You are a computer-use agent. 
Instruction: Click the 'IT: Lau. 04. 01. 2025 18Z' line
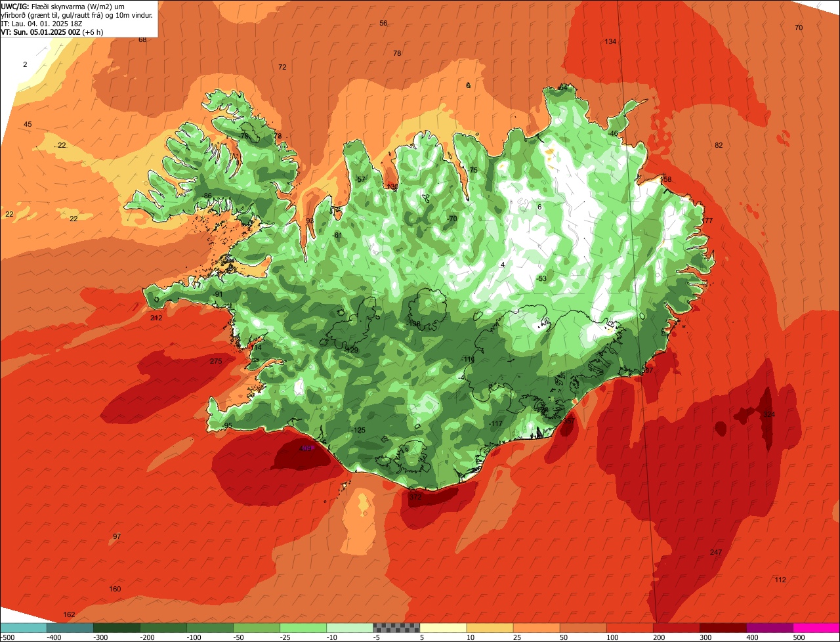pyautogui.click(x=41, y=23)
